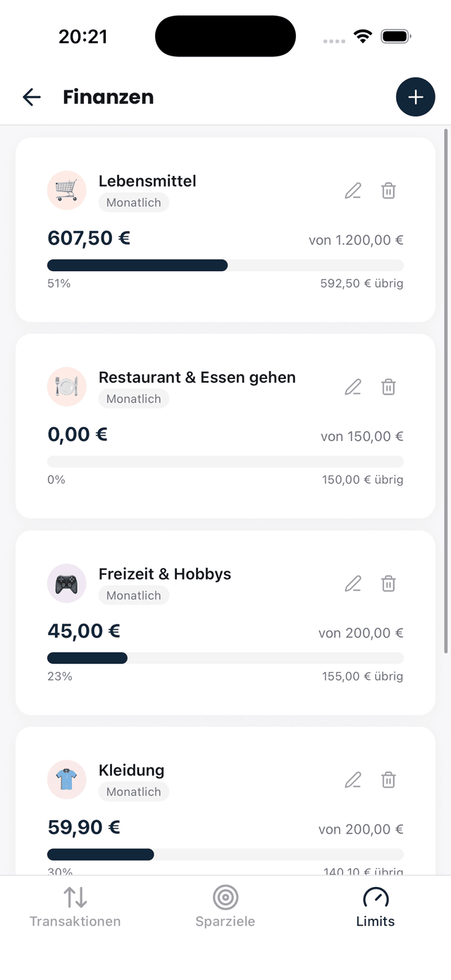Screen dimensions: 451x980
Task: Delete the Kleidung limit via trash icon
Action: (x=388, y=780)
